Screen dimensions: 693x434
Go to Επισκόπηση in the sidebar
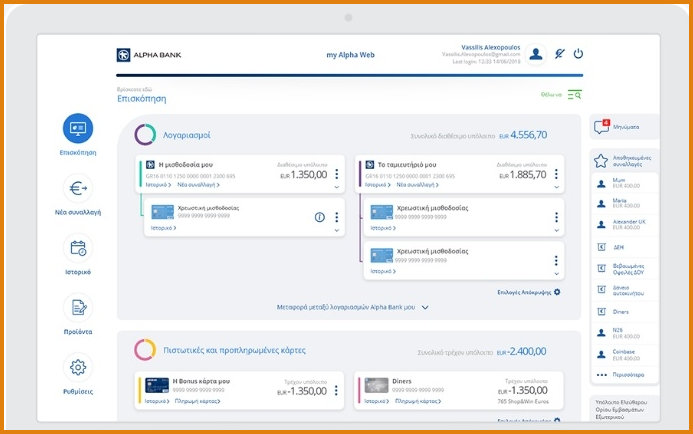pos(78,135)
